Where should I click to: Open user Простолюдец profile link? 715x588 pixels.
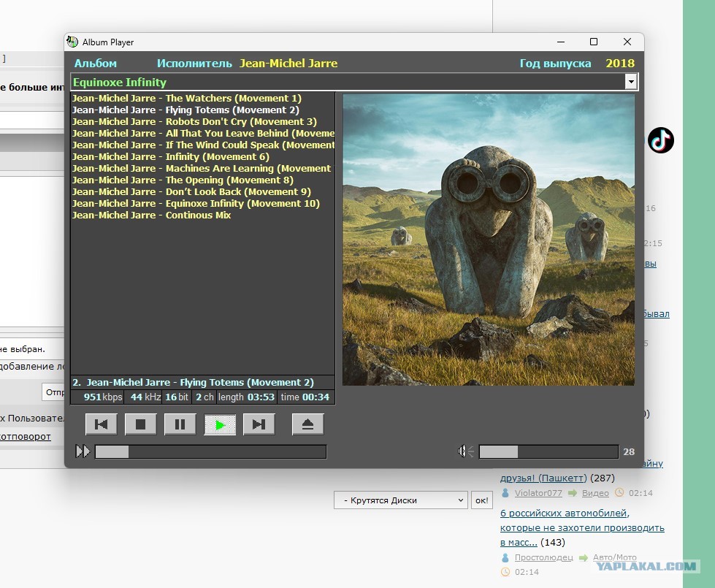tap(543, 557)
